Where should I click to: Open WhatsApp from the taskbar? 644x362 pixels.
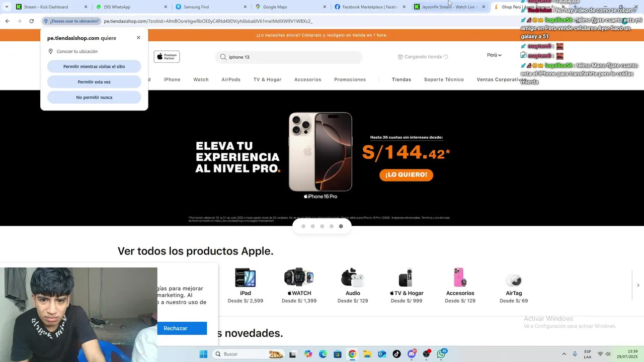(442, 354)
